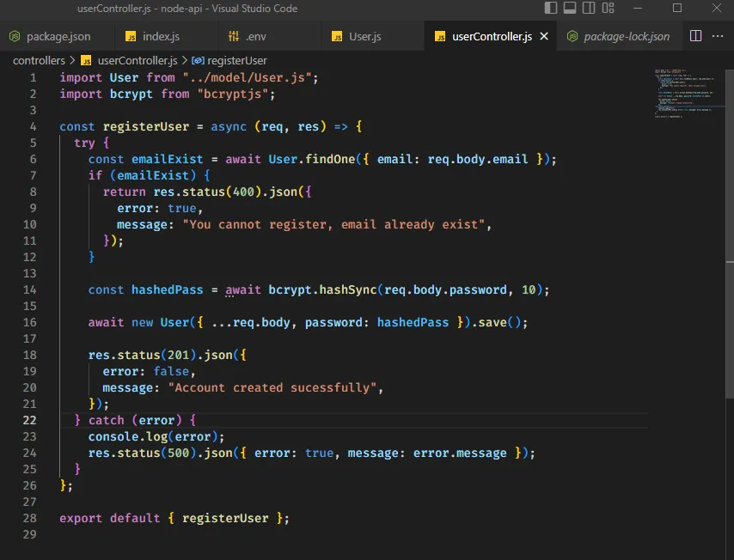Click hashSync method name
Image resolution: width=734 pixels, height=560 pixels.
pyautogui.click(x=348, y=289)
